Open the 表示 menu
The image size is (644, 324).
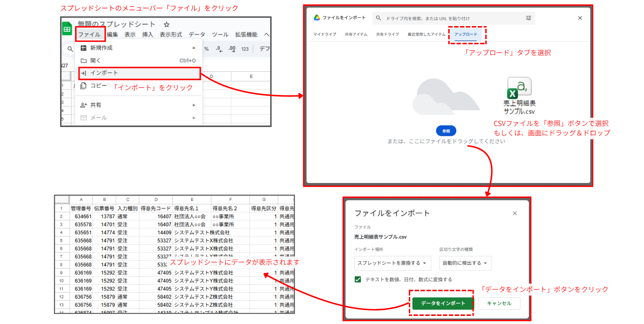click(130, 35)
